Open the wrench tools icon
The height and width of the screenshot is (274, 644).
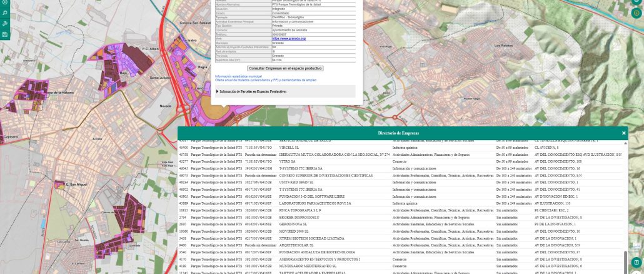[x=5, y=23]
